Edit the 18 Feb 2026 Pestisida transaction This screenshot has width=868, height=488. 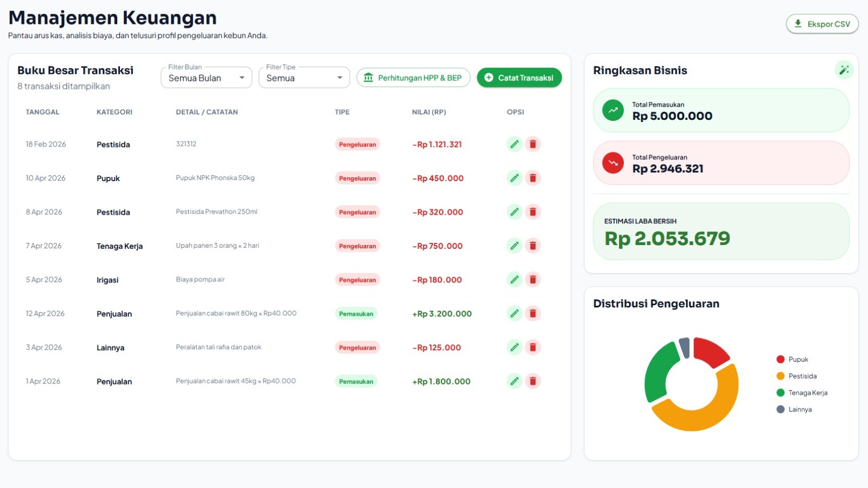(x=514, y=144)
